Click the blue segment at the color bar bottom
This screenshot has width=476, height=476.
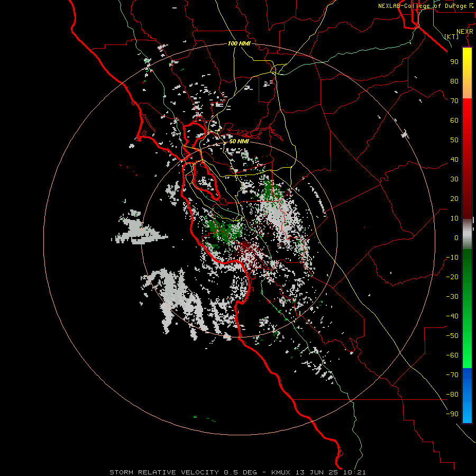(467, 396)
